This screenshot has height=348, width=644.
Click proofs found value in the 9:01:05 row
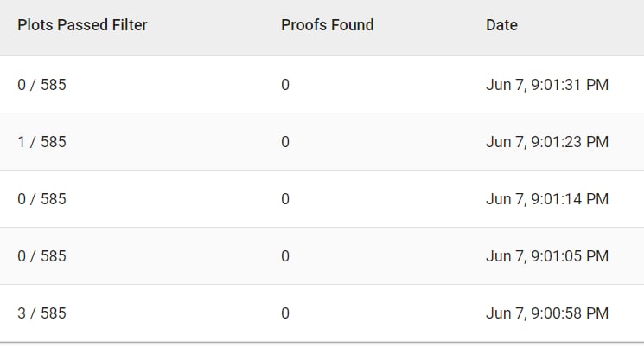(285, 256)
